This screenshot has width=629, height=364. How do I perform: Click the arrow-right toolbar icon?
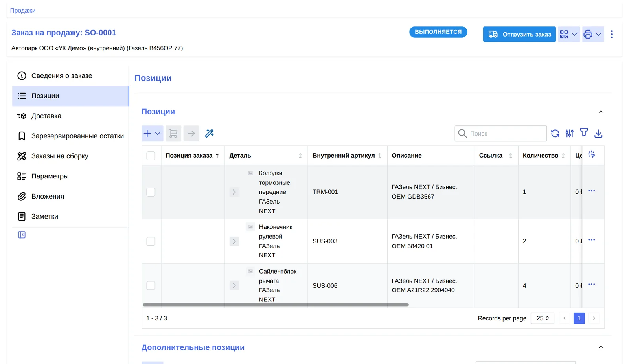pos(191,133)
